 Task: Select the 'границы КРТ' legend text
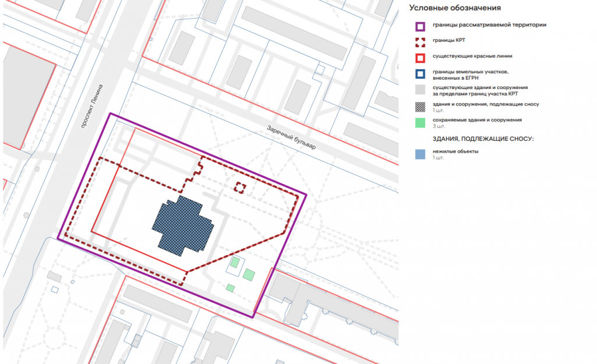pos(448,42)
